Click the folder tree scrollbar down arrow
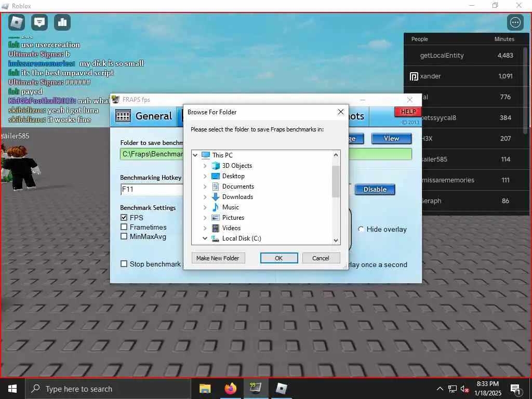532x399 pixels. [x=336, y=240]
